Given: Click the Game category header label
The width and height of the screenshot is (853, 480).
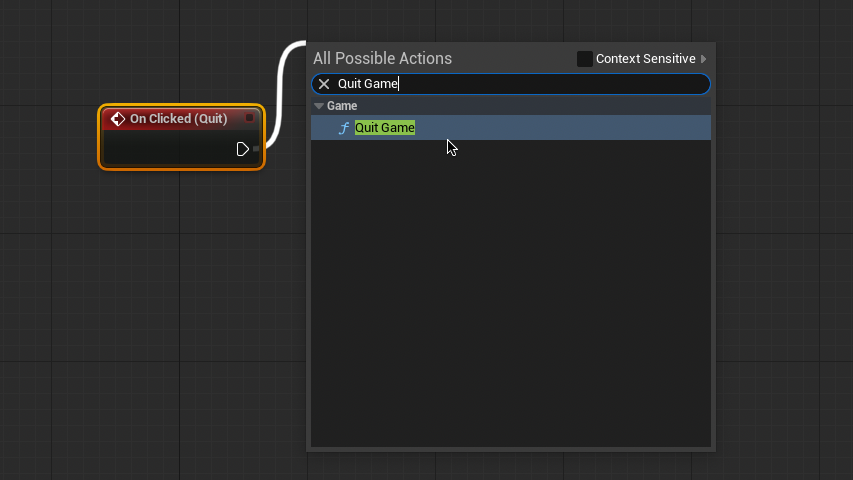Looking at the screenshot, I should point(342,106).
